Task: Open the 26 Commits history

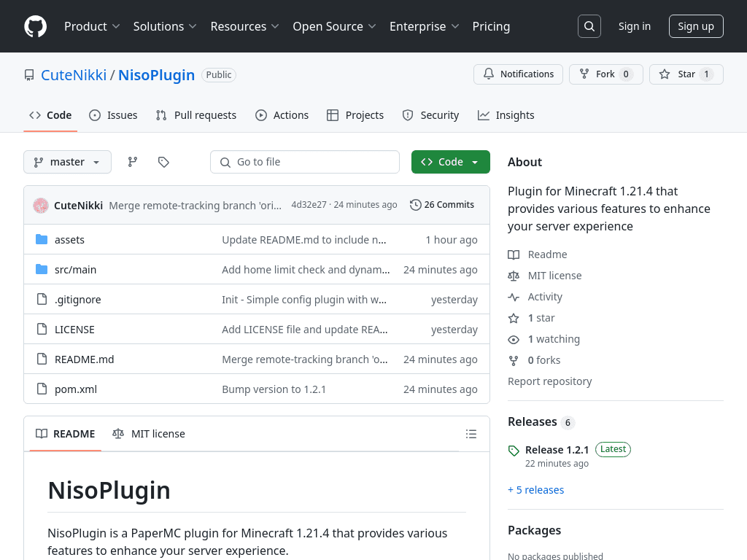Action: click(x=442, y=205)
